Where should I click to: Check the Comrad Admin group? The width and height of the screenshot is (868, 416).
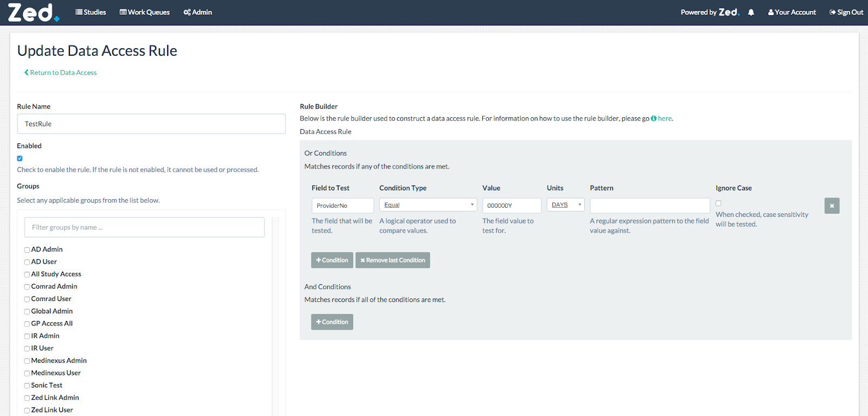27,287
